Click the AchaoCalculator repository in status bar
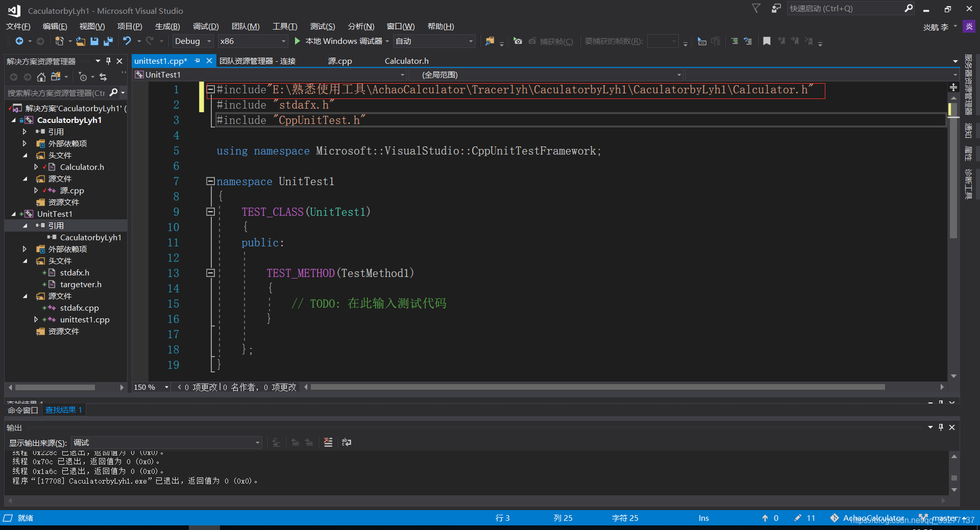 click(867, 518)
